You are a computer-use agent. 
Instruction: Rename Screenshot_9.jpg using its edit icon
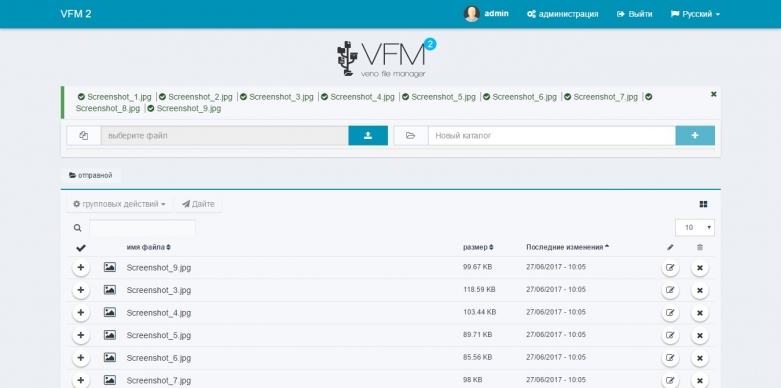670,267
